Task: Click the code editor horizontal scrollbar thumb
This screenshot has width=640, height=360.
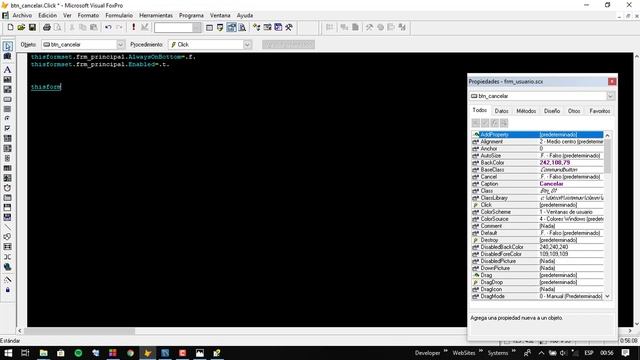Action: (x=79, y=331)
